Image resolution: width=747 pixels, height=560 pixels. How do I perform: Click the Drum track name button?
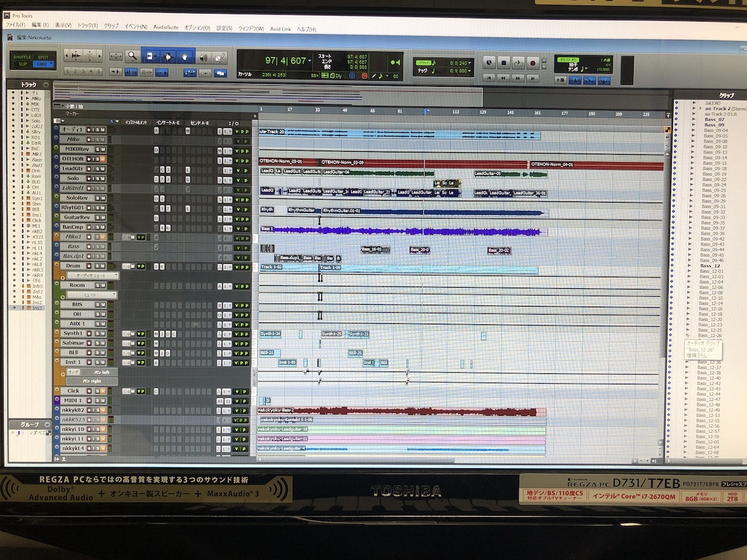[73, 266]
